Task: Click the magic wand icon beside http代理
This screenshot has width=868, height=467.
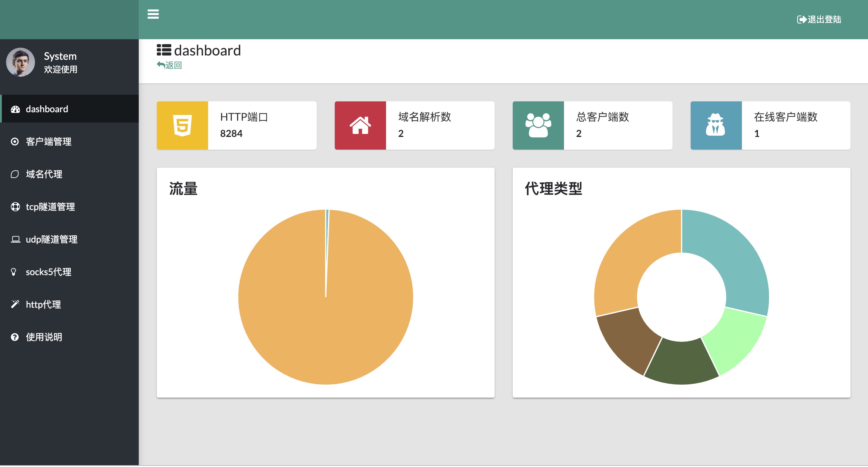Action: [x=15, y=304]
